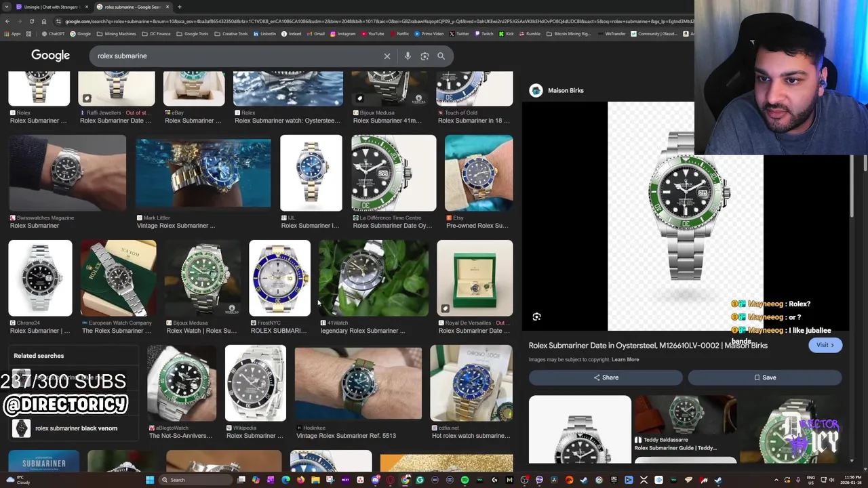Start voice search with microphone icon

pyautogui.click(x=408, y=56)
